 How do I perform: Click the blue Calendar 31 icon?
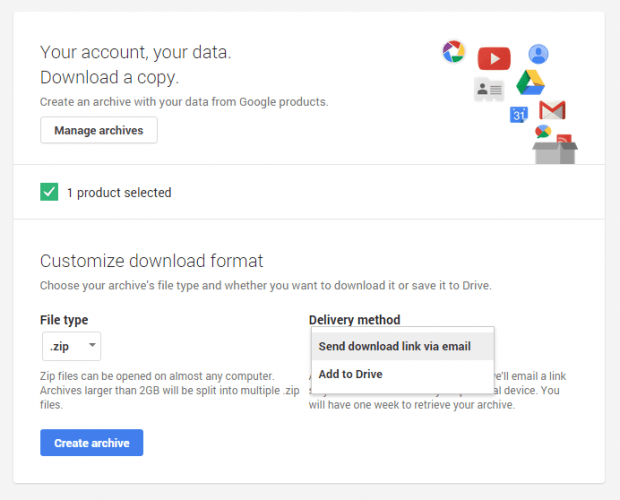click(x=519, y=115)
